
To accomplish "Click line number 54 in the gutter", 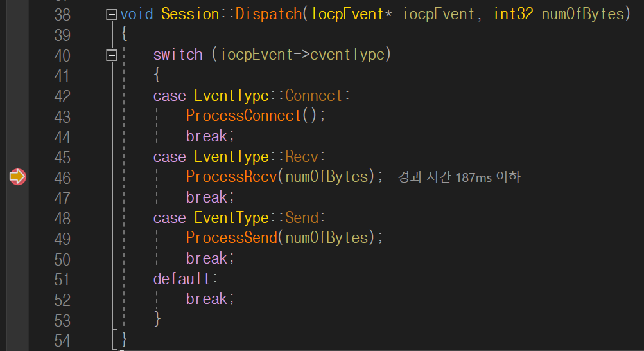I will click(x=62, y=341).
